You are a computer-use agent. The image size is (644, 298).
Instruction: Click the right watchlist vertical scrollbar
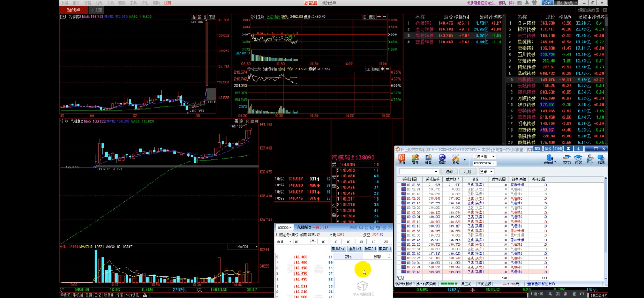coord(606,80)
